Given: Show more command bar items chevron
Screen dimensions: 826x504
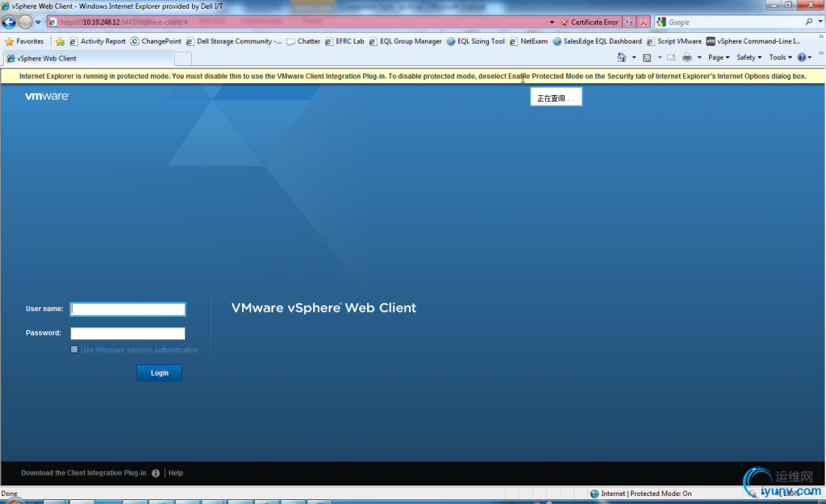Looking at the screenshot, I should point(820,53).
